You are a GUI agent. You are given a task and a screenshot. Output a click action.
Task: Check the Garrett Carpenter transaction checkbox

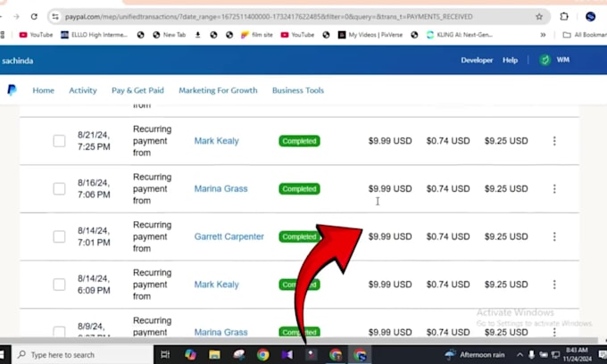(59, 236)
